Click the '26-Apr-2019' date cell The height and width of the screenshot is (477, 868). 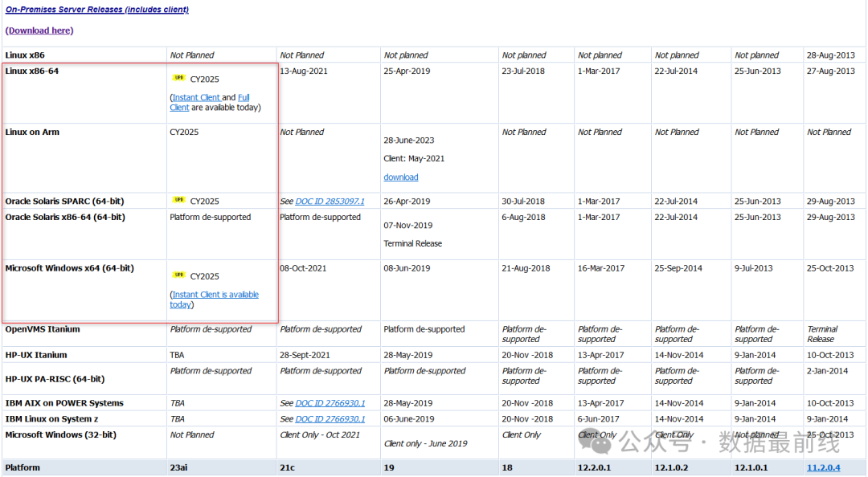pyautogui.click(x=407, y=202)
